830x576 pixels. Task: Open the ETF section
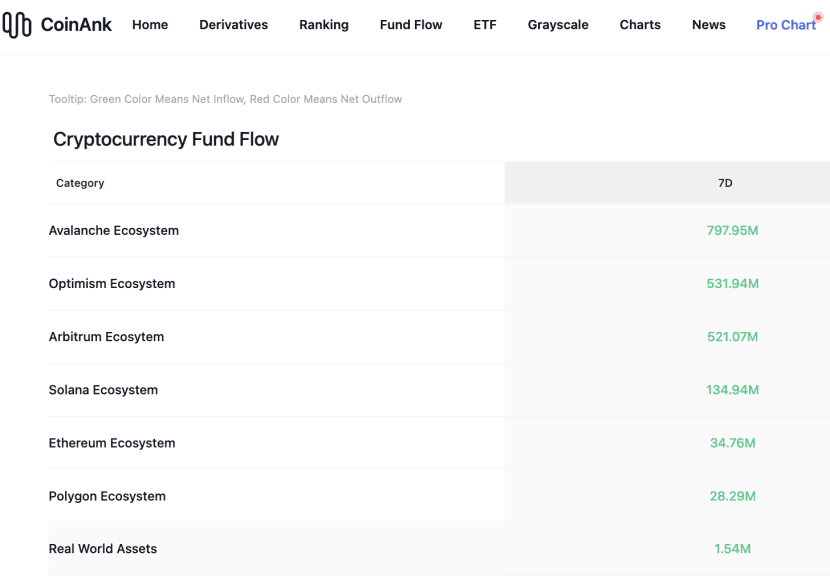click(x=485, y=25)
